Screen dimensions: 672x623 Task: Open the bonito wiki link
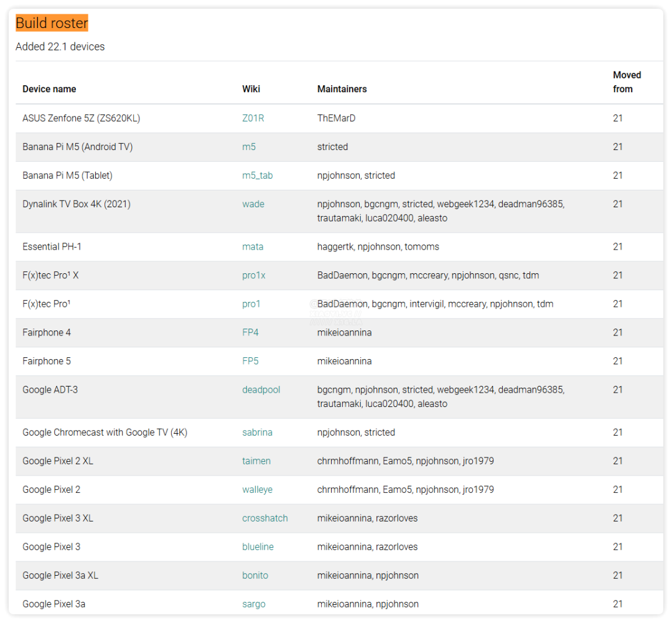point(255,575)
